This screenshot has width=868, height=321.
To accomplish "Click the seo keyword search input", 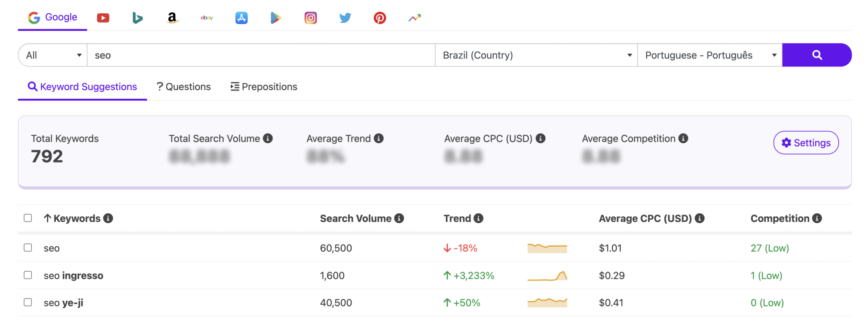I will coord(261,55).
